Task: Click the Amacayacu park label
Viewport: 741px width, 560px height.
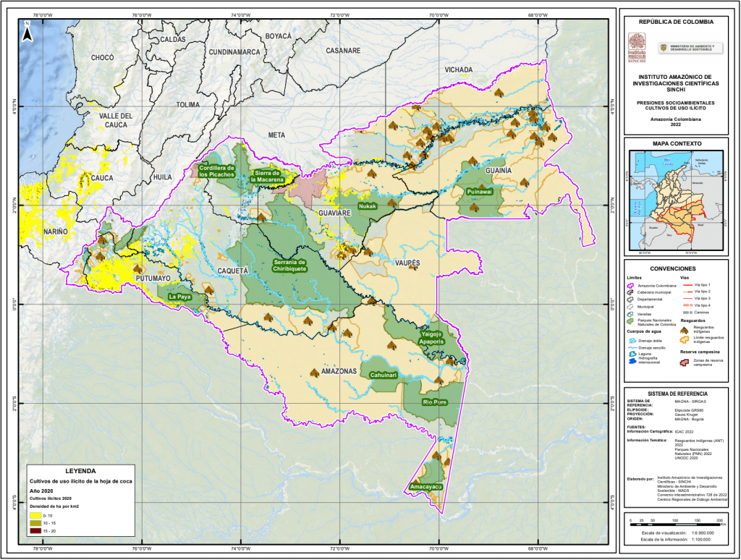Action: [x=425, y=486]
